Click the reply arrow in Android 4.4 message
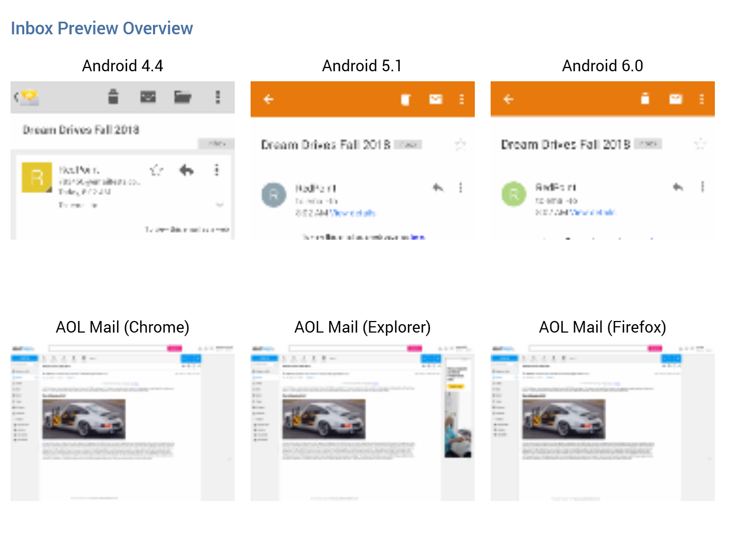This screenshot has height=539, width=756. 187,170
